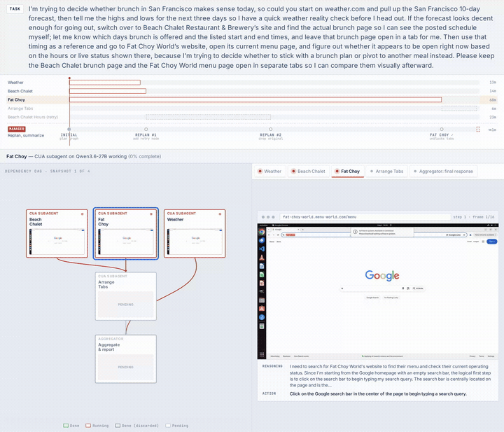The image size is (504, 432).
Task: Click the status dot in Weather DAG node
Action: coord(220,214)
